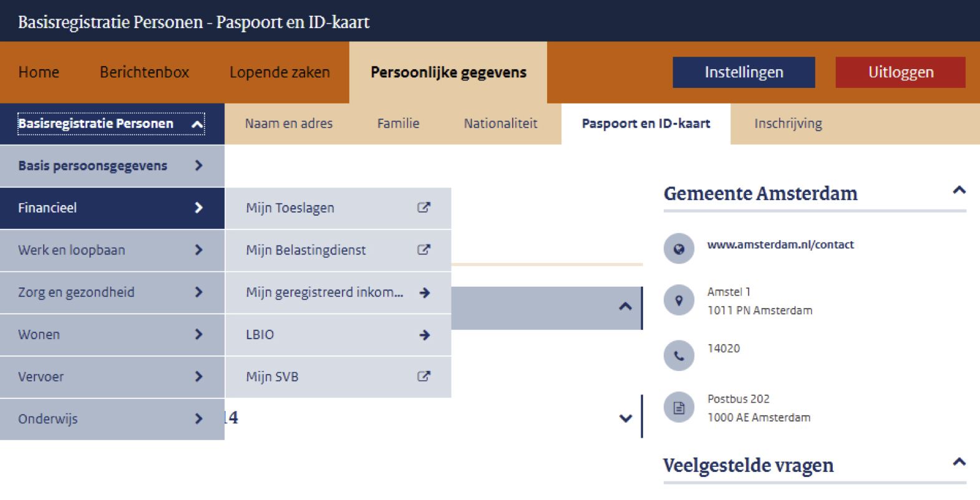Click external link icon on Mijn Belastingdienst

tap(424, 250)
